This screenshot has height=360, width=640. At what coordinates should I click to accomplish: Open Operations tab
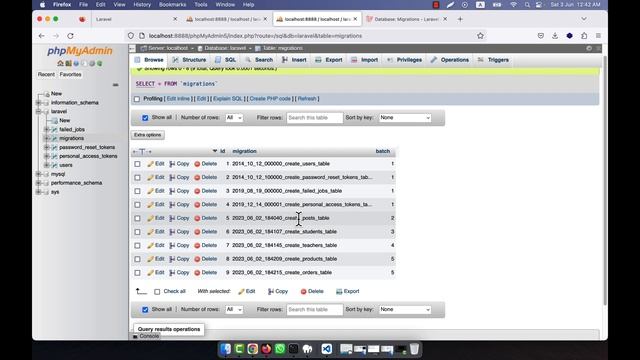449,60
